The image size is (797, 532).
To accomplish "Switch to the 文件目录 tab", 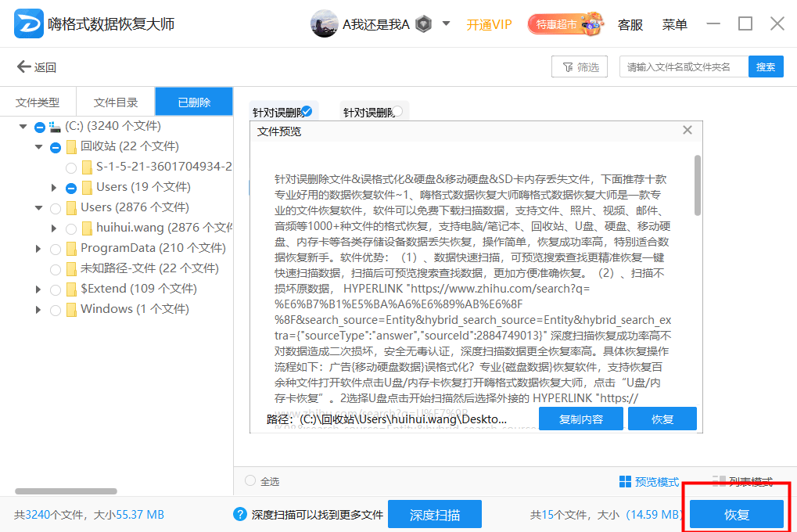I will (116, 102).
